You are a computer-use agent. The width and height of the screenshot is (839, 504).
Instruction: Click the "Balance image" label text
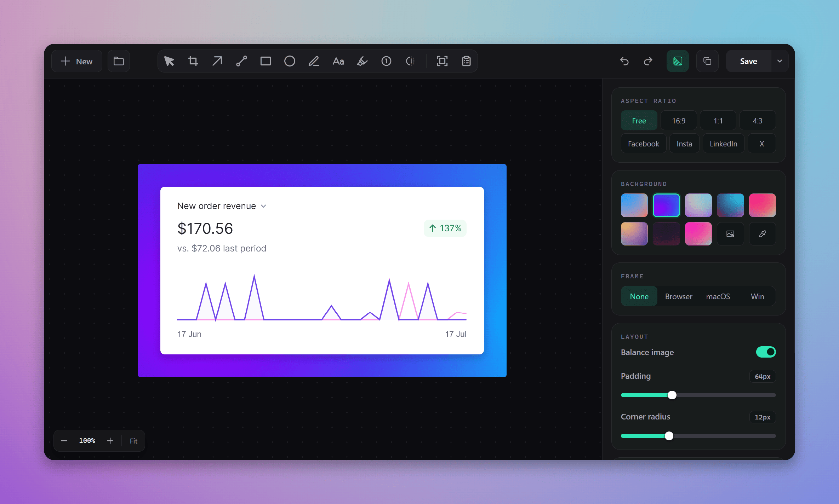pos(647,352)
